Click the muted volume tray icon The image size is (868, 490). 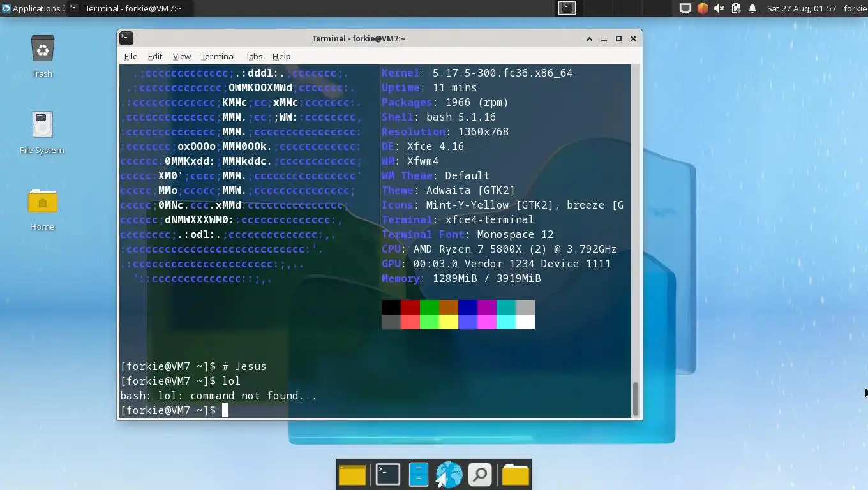coord(719,8)
